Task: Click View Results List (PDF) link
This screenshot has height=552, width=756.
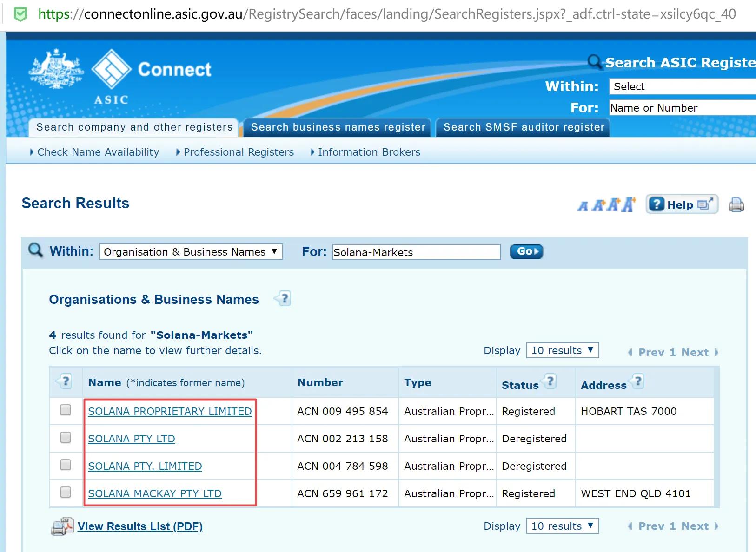Action: (140, 526)
